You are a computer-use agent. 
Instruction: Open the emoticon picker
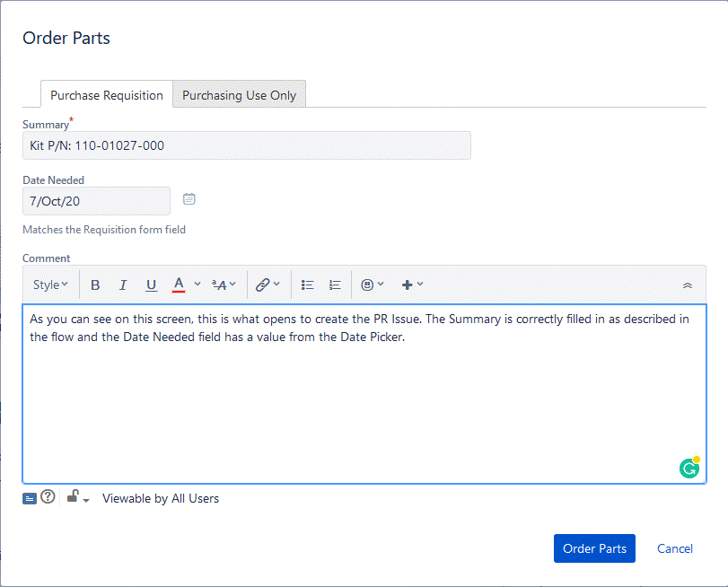[373, 285]
